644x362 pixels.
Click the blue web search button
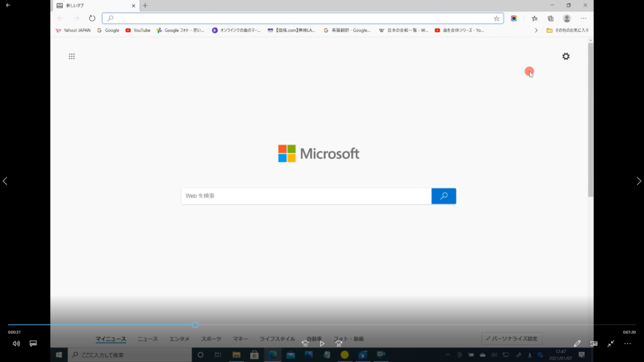(x=443, y=196)
